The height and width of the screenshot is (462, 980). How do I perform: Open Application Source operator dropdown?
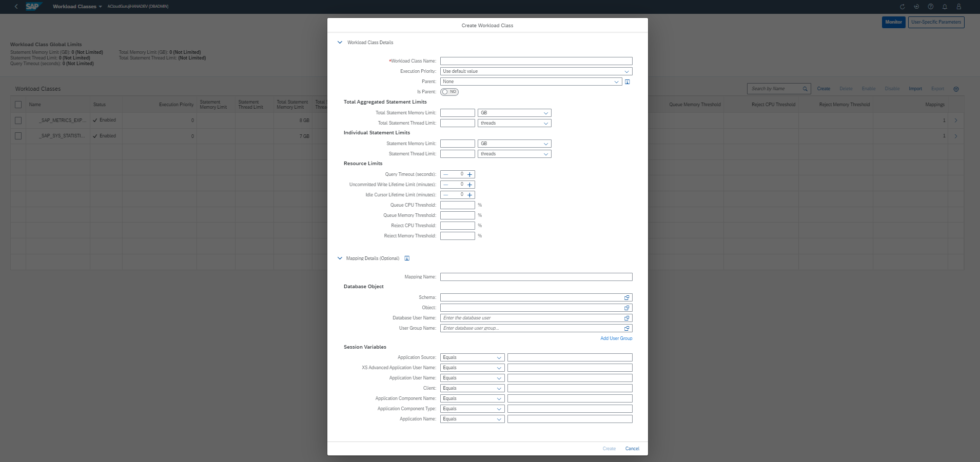pos(472,357)
